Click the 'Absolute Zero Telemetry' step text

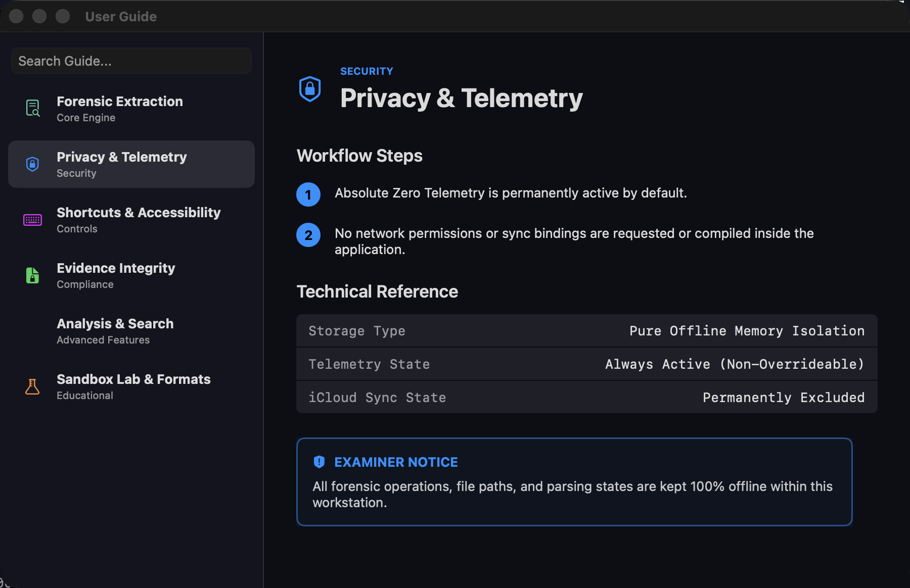click(511, 193)
